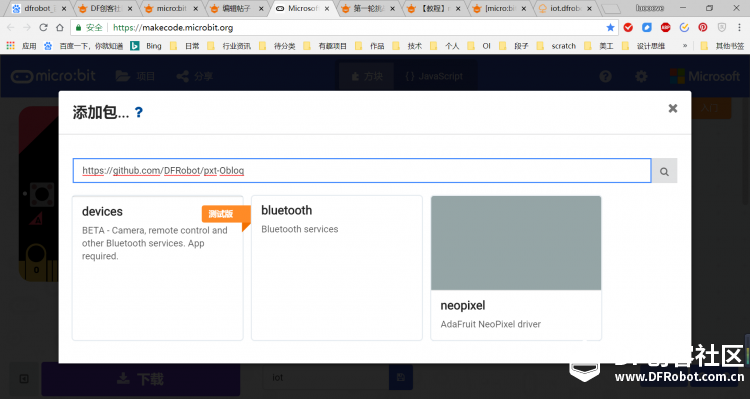Open the 日常 bookmark folder
The height and width of the screenshot is (399, 750).
(185, 46)
